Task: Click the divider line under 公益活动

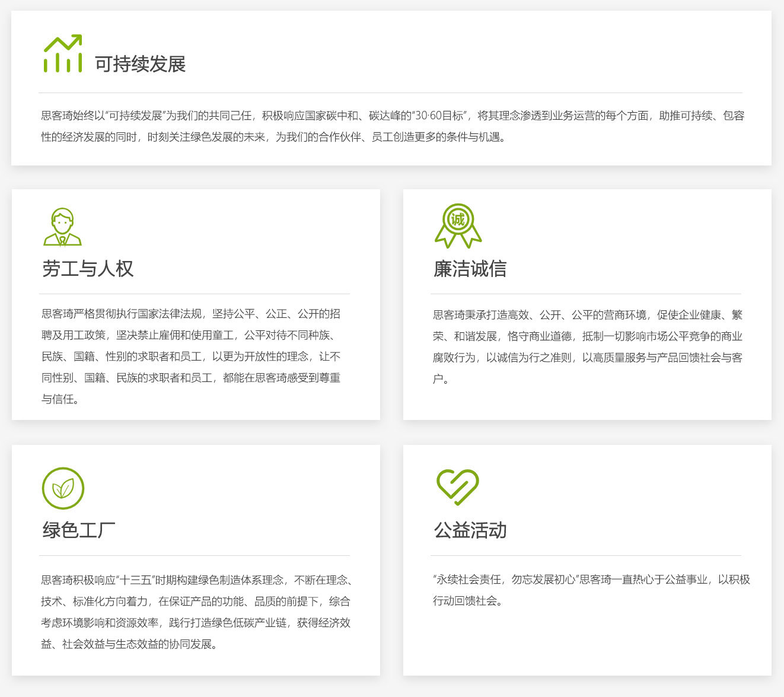Action: (586, 556)
